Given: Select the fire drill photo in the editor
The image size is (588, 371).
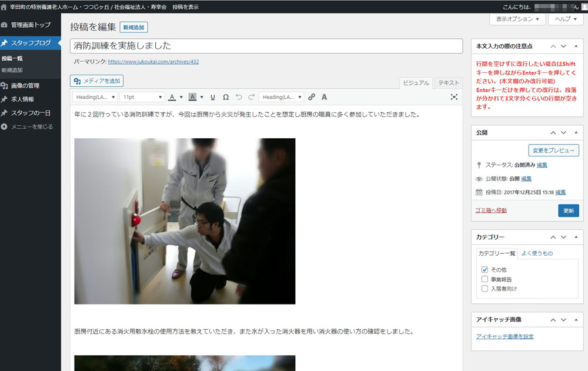Looking at the screenshot, I should pos(185,221).
